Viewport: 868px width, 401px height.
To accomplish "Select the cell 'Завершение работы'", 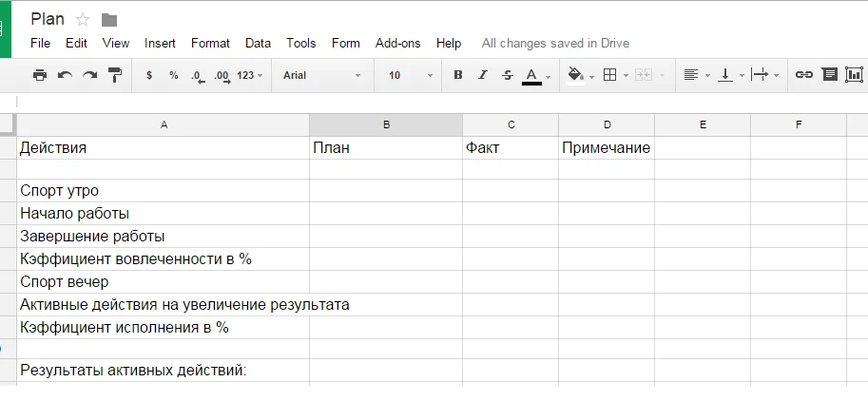I will pyautogui.click(x=164, y=237).
